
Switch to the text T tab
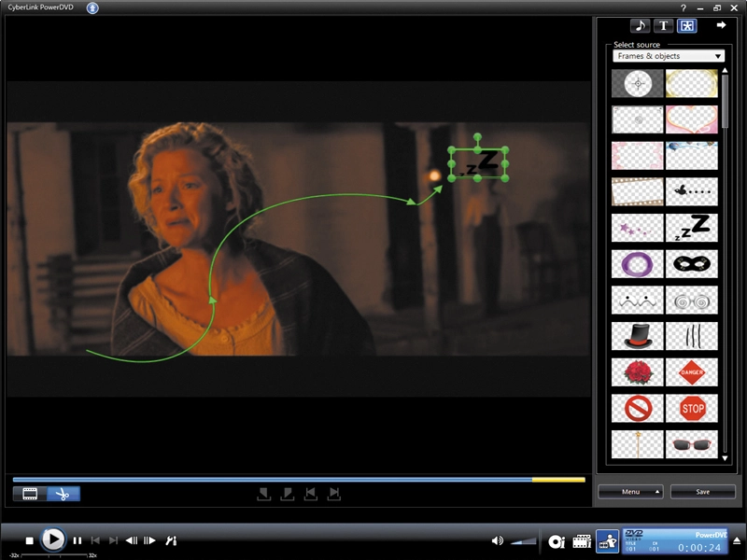click(x=663, y=26)
